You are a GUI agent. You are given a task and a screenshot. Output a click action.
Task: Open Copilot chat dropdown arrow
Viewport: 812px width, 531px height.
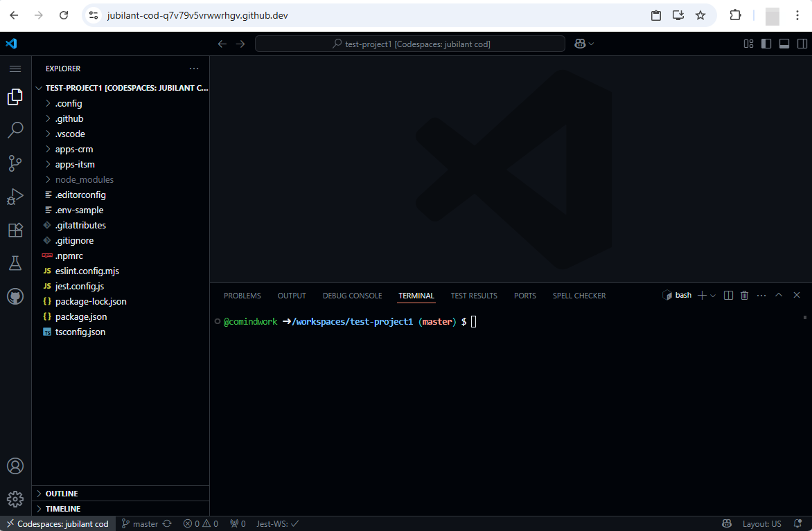tap(592, 44)
